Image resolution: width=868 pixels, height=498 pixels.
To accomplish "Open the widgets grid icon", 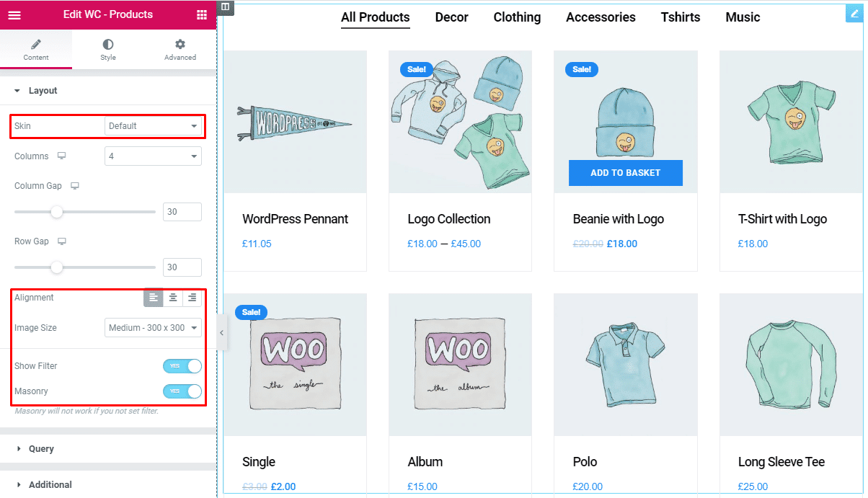I will click(x=202, y=14).
